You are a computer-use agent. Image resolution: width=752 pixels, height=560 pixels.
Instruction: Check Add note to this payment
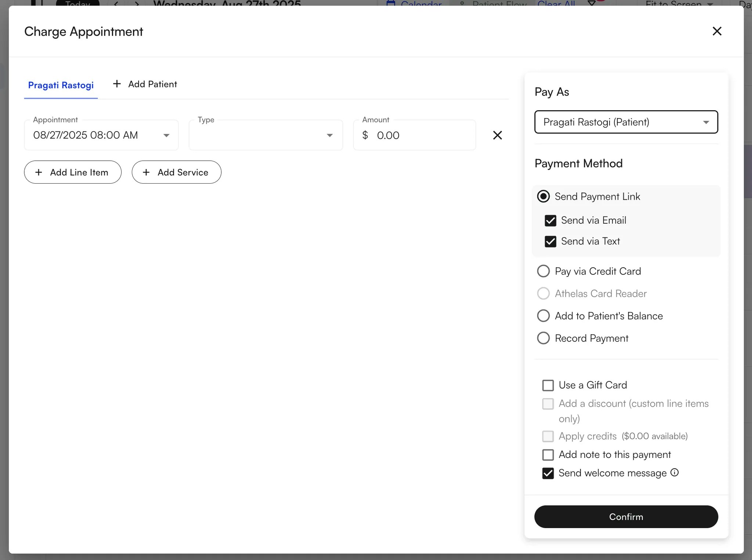point(548,455)
